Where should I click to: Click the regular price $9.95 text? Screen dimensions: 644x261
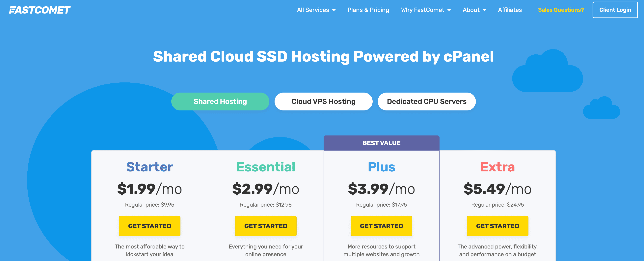(x=167, y=205)
